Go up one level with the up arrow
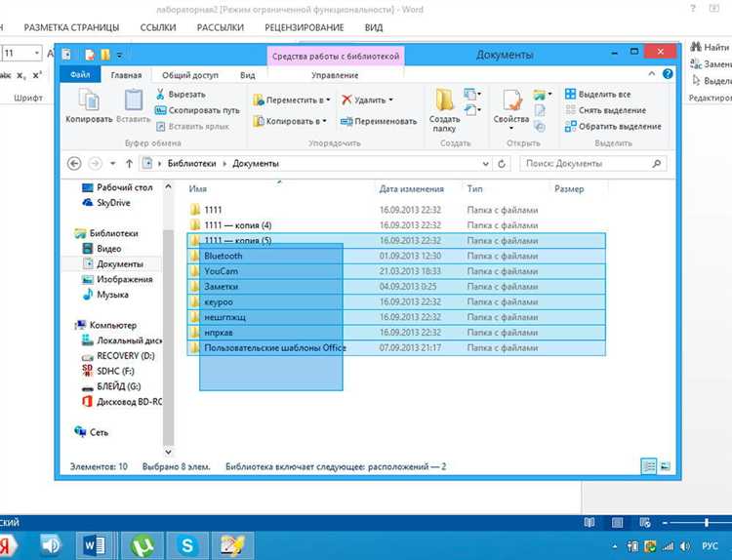 129,164
